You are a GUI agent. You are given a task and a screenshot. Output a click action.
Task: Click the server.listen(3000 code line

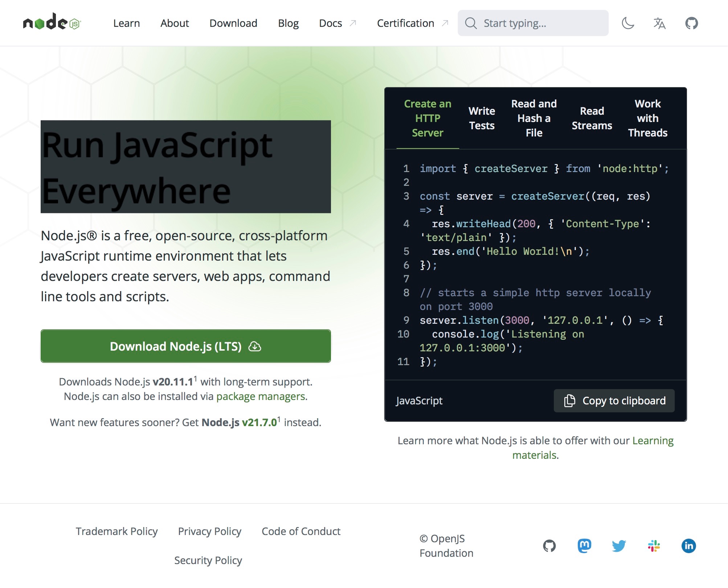coord(541,320)
